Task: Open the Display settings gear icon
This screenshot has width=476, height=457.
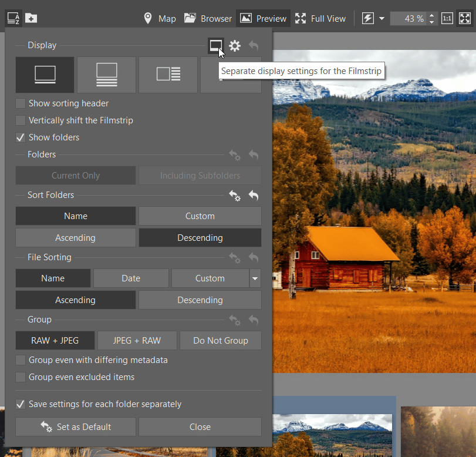Action: 235,46
